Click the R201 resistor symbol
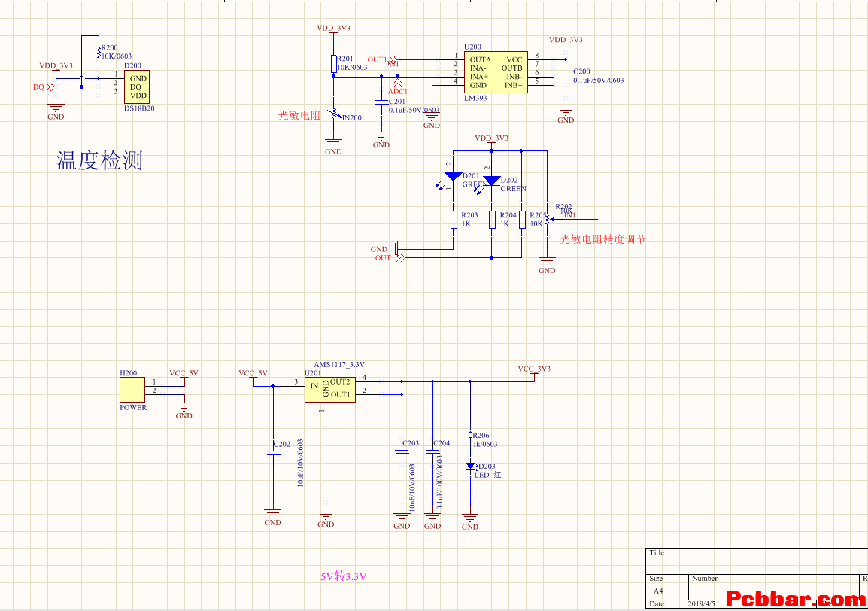Image resolution: width=868 pixels, height=611 pixels. [333, 64]
